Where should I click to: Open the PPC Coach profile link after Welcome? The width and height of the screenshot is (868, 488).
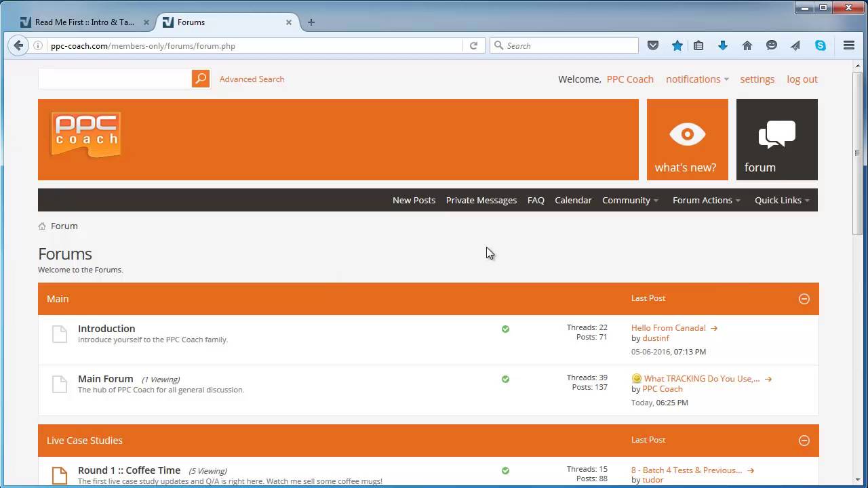pos(630,79)
